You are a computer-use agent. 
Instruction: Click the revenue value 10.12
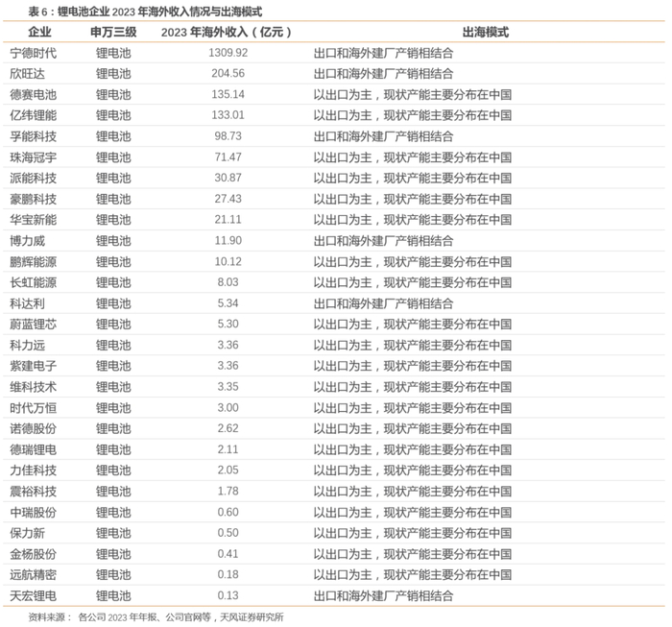click(x=228, y=261)
